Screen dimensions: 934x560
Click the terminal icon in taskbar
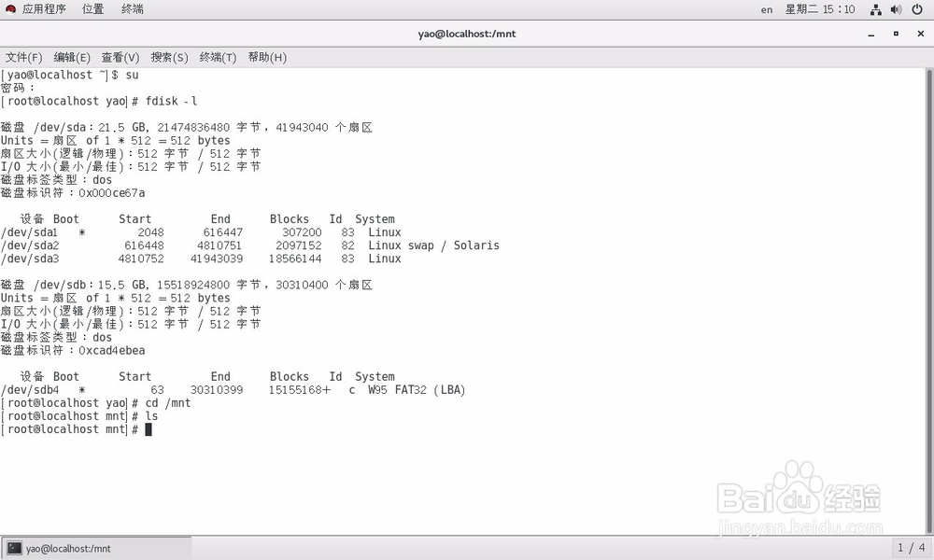(15, 548)
